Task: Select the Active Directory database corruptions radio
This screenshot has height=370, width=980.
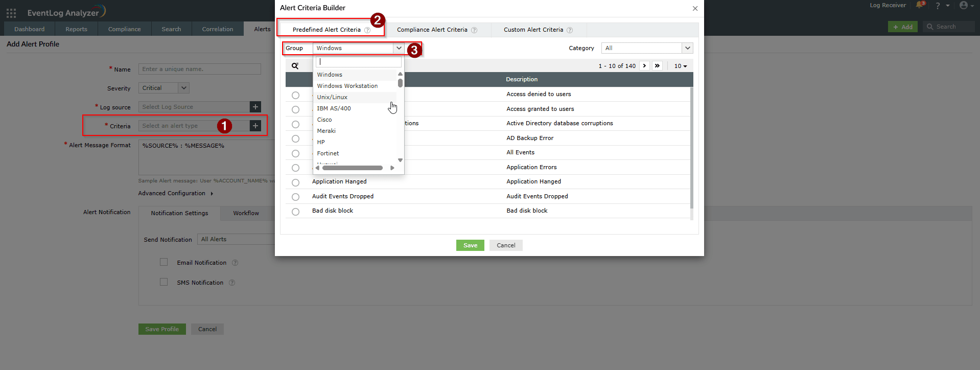Action: coord(295,124)
